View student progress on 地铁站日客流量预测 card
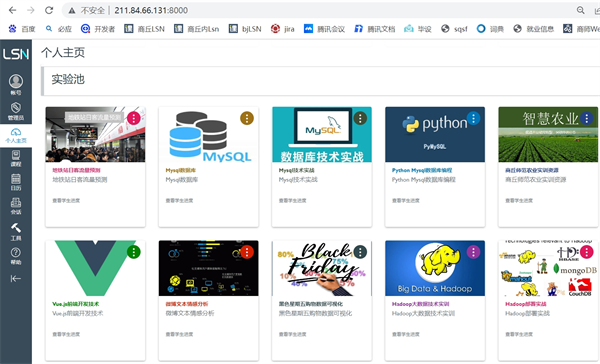This screenshot has width=600, height=364. (x=66, y=200)
